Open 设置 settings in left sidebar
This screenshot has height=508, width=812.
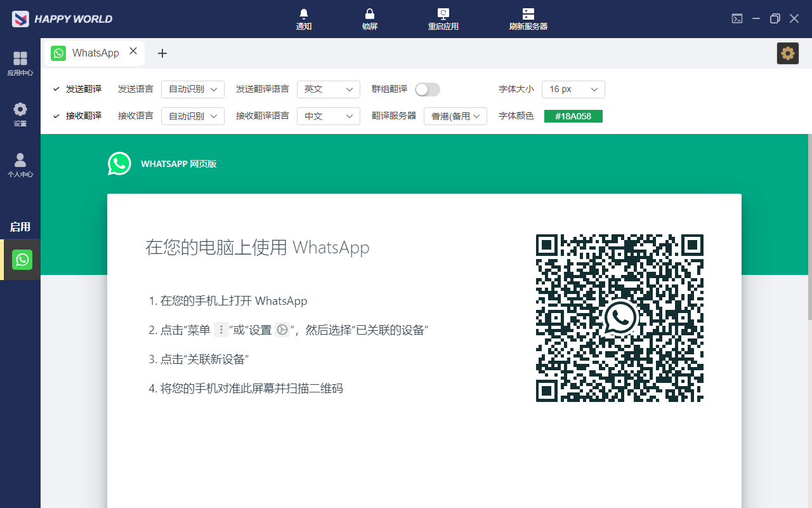coord(20,115)
